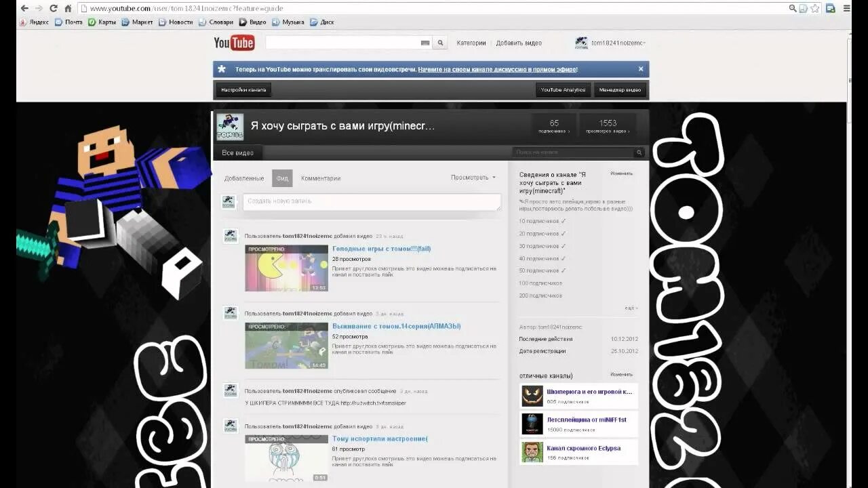This screenshot has width=868, height=488.
Task: Go back using the browser back arrow
Action: [24, 8]
